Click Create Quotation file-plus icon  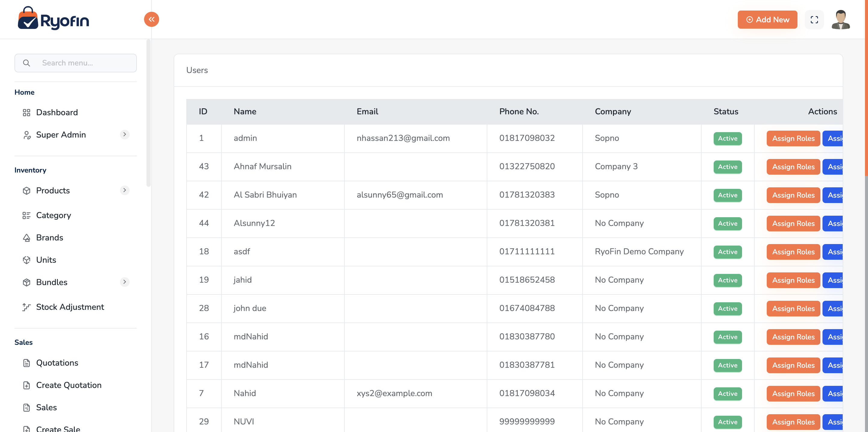(27, 386)
